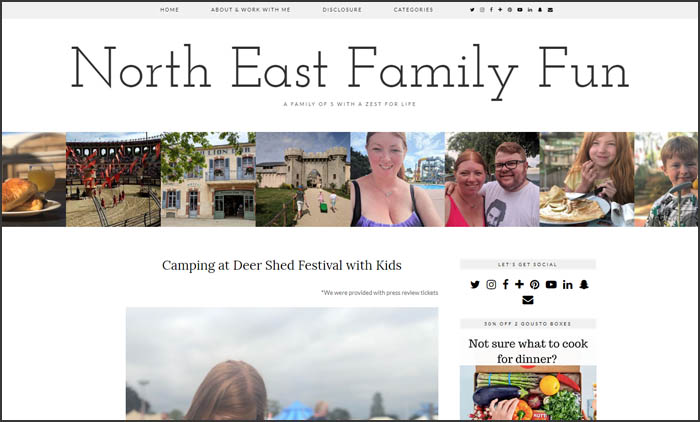Open the Snapchat ghost icon in the sidebar
Image resolution: width=700 pixels, height=422 pixels.
point(584,284)
